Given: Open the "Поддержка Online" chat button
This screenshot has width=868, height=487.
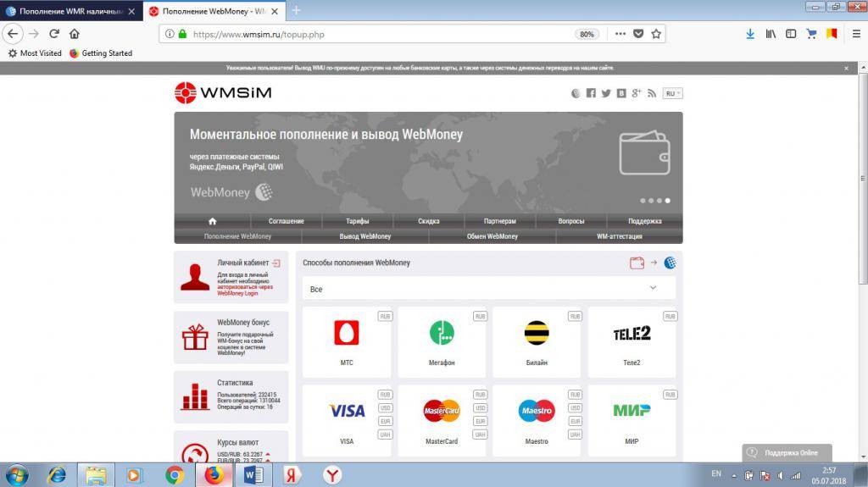Looking at the screenshot, I should 787,453.
